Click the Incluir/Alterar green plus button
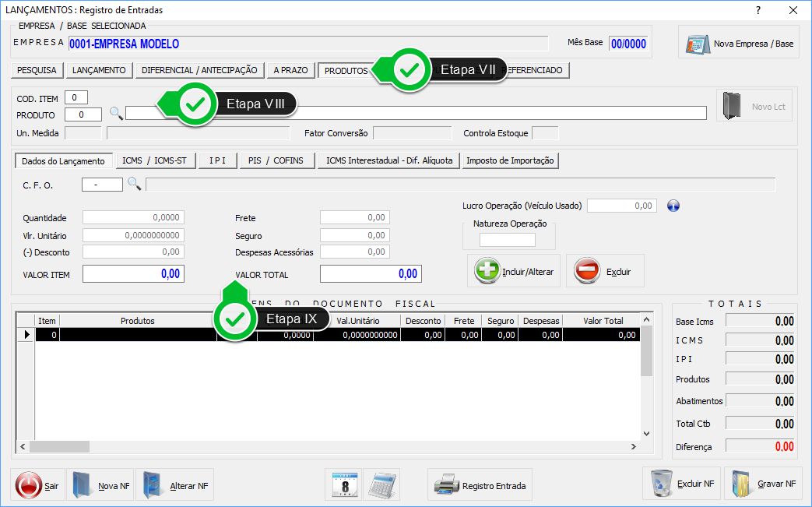 coord(515,271)
